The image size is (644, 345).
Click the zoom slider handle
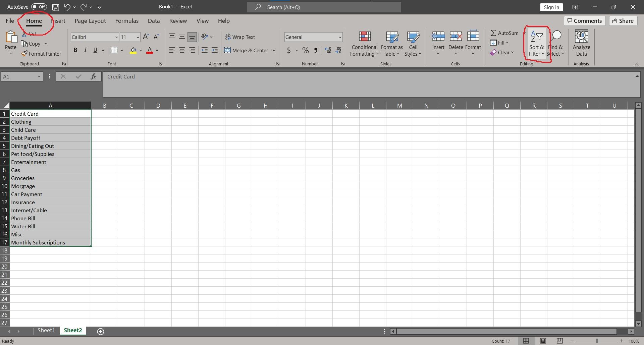[x=597, y=341]
